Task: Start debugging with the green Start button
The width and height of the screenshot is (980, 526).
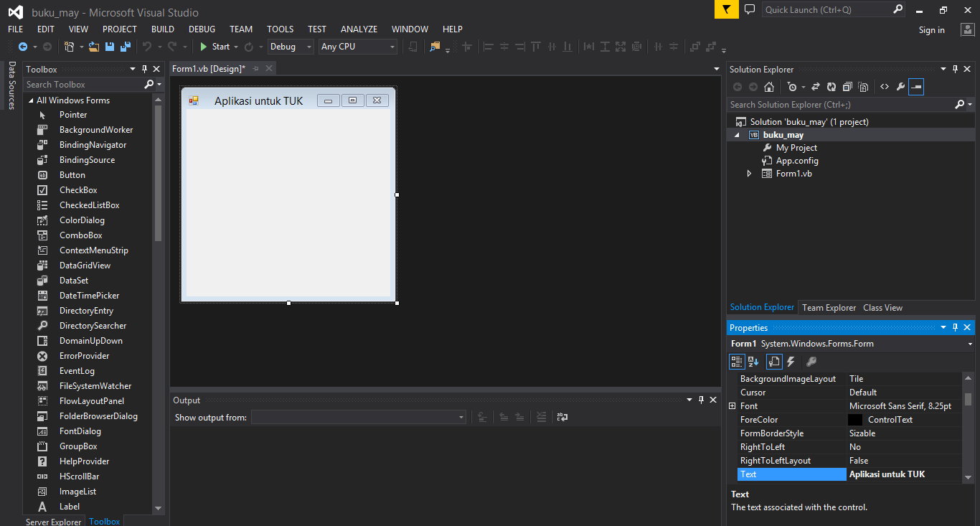Action: tap(215, 47)
